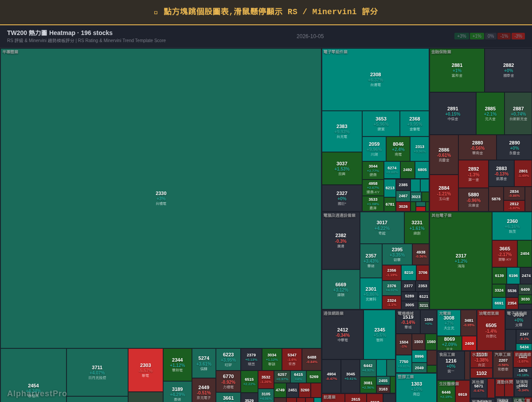
Task: Select the 2303 聯電 tile
Action: pos(145,370)
